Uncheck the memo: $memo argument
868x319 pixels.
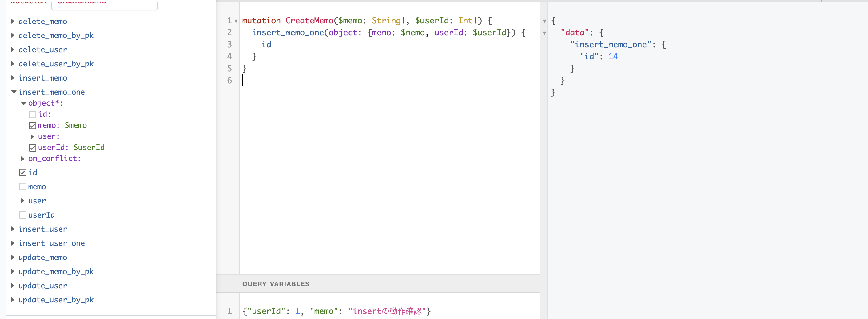point(33,126)
